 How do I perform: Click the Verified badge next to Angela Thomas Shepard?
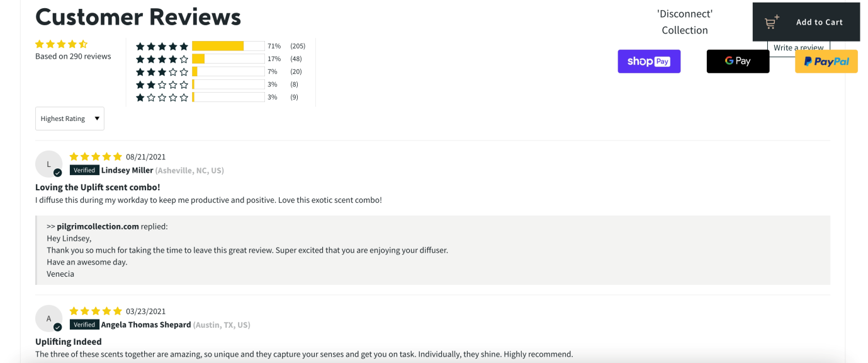tap(84, 325)
